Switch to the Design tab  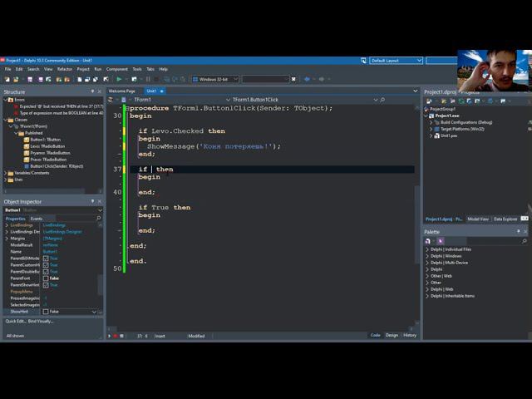pos(392,335)
